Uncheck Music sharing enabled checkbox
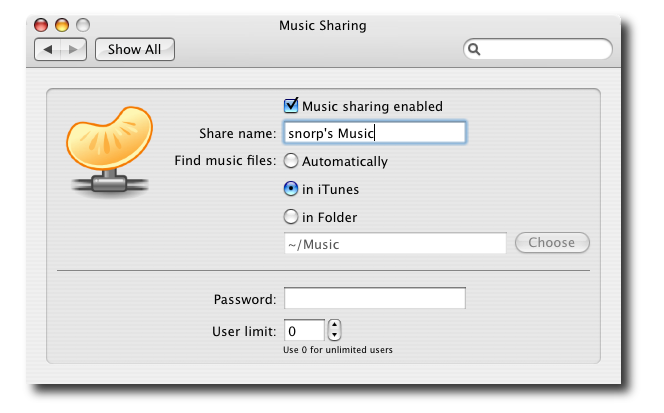The width and height of the screenshot is (664, 413). (291, 105)
